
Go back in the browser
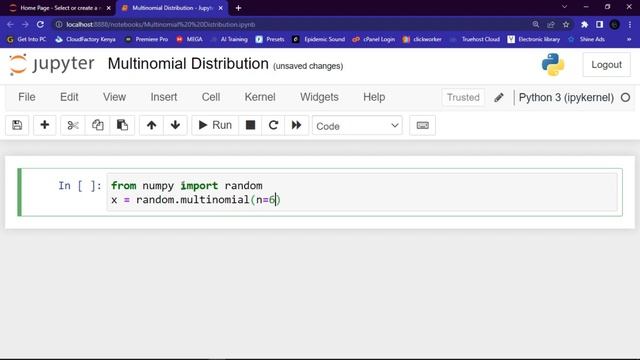tap(10, 24)
